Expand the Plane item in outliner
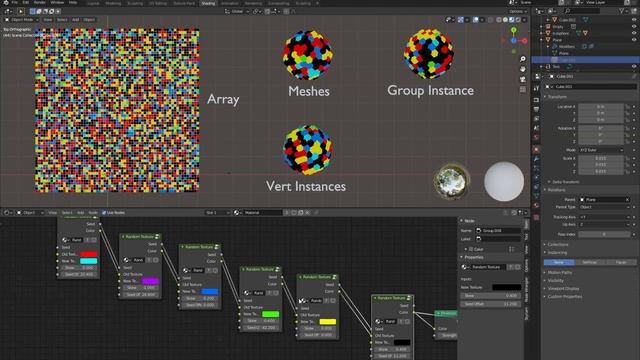The height and width of the screenshot is (360, 640). coord(542,40)
